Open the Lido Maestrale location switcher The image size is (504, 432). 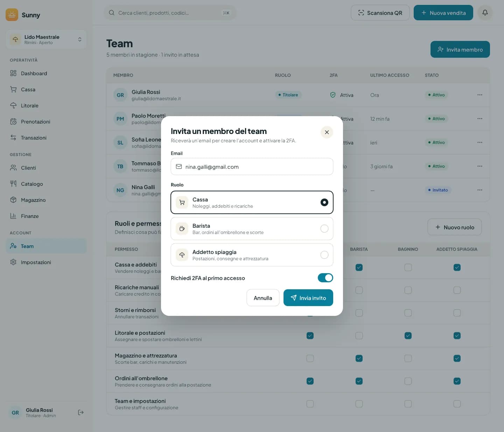click(x=46, y=39)
